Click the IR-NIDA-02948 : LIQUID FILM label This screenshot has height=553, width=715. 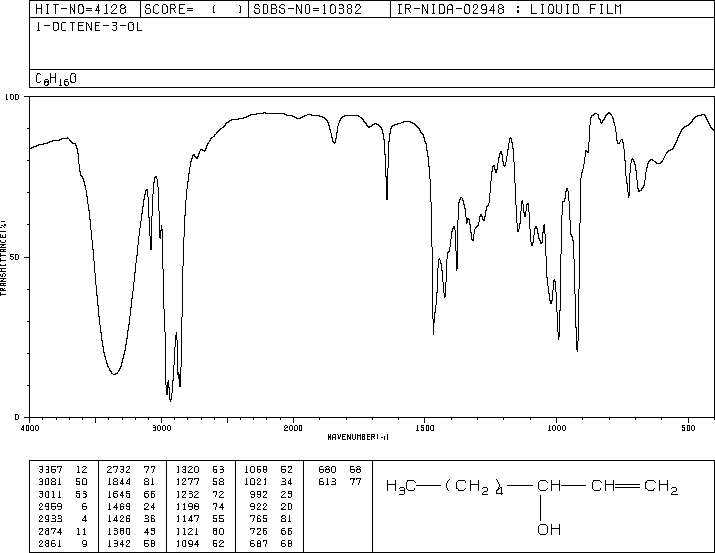click(x=509, y=9)
